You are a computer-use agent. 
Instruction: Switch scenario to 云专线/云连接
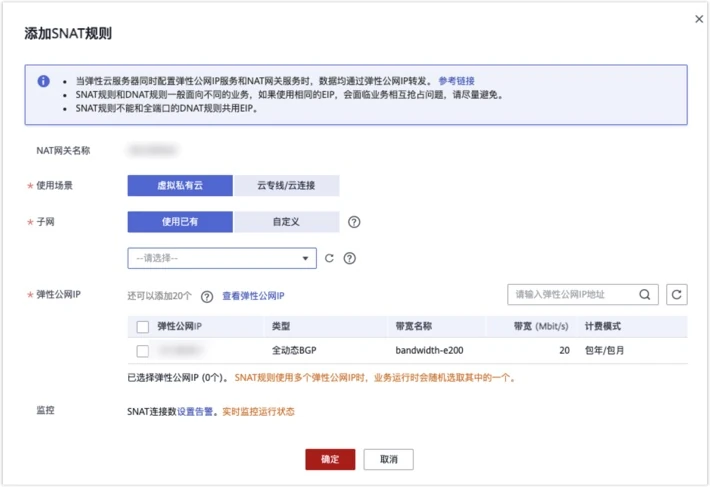286,186
